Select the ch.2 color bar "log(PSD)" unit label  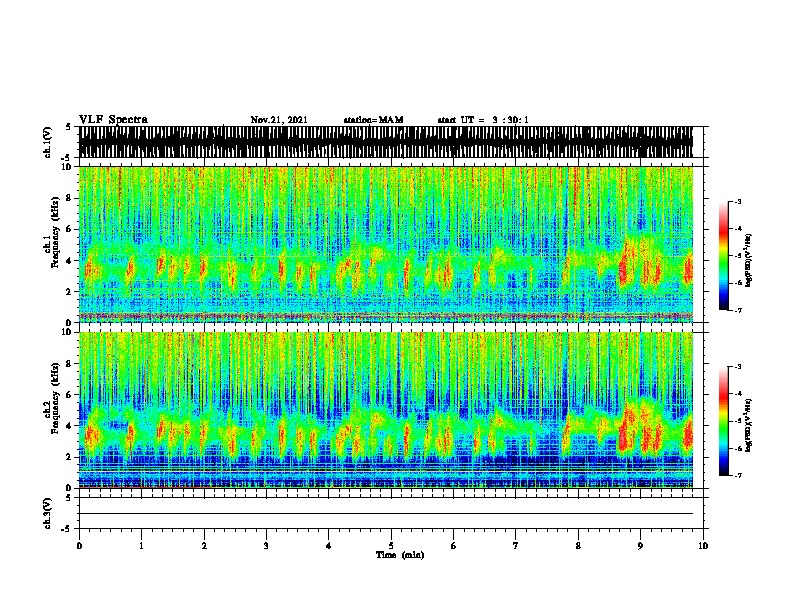tap(749, 426)
